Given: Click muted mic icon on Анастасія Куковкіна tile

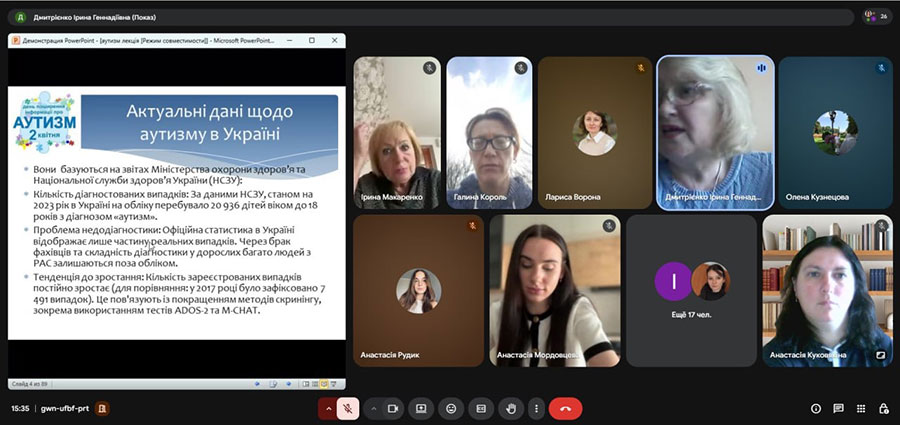Looking at the screenshot, I should click(x=881, y=226).
